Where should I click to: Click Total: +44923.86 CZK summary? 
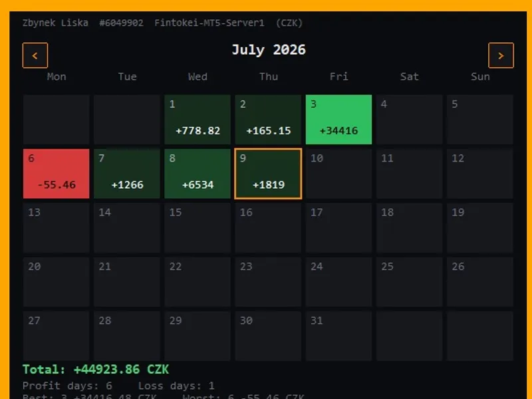pos(96,370)
